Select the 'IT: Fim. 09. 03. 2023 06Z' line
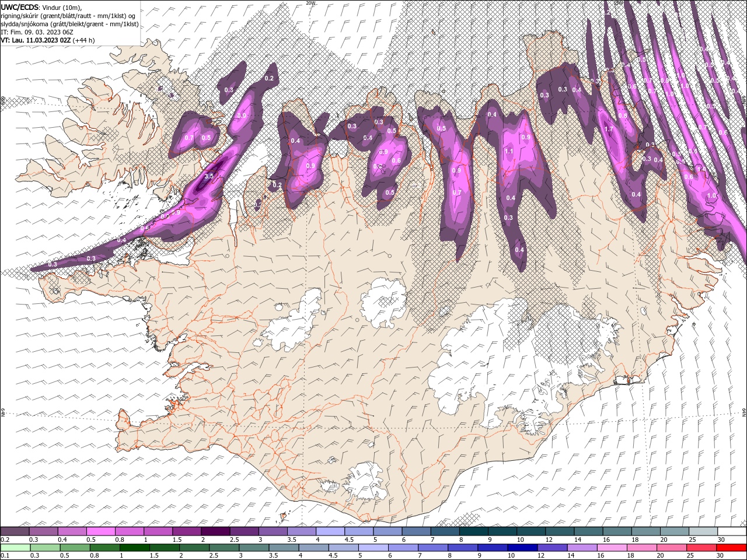Image resolution: width=747 pixels, height=560 pixels. 37,32
